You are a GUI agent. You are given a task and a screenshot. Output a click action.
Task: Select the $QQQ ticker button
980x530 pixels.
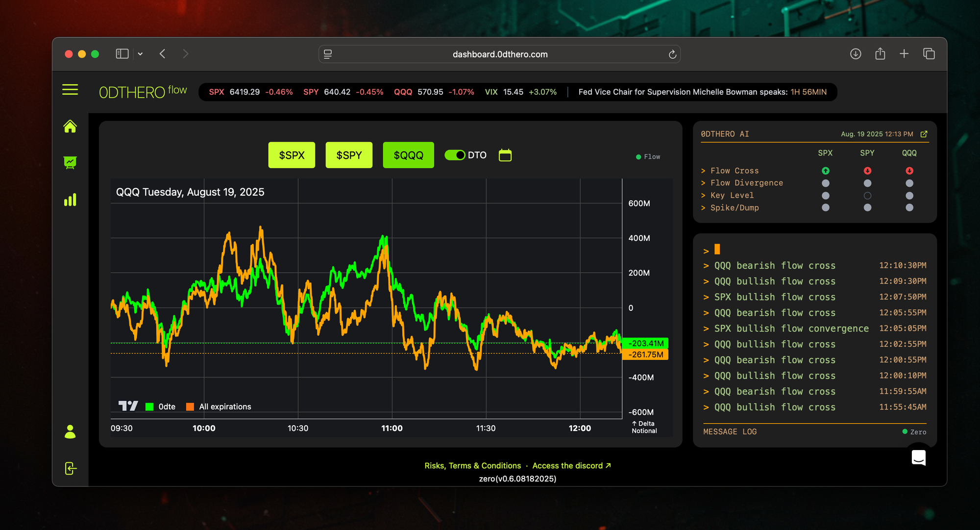tap(408, 155)
